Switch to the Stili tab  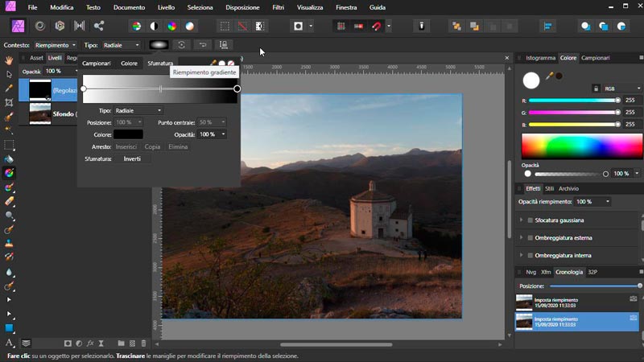tap(549, 188)
